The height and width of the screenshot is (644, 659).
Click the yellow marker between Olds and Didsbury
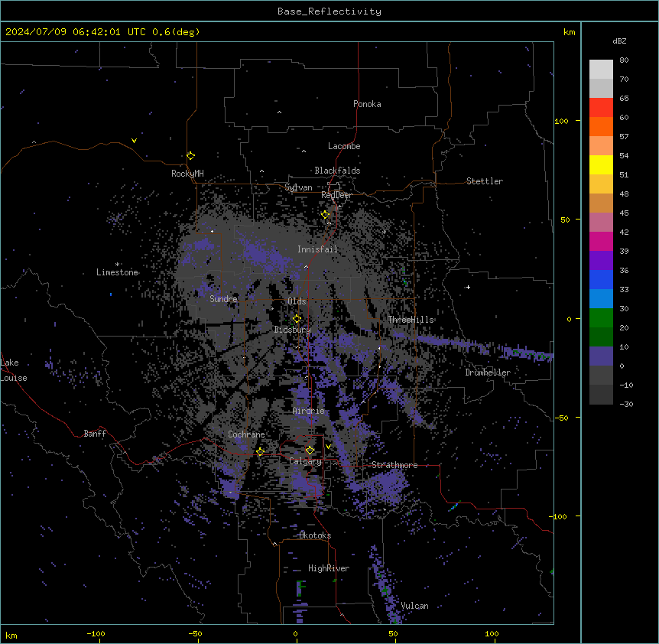297,319
